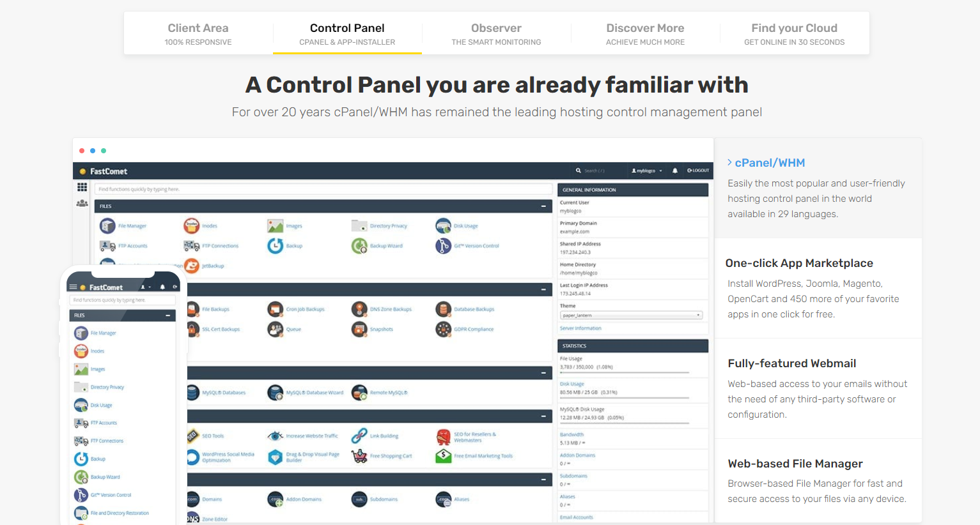980x525 pixels.
Task: Click the desktop Find functions search field
Action: click(323, 189)
